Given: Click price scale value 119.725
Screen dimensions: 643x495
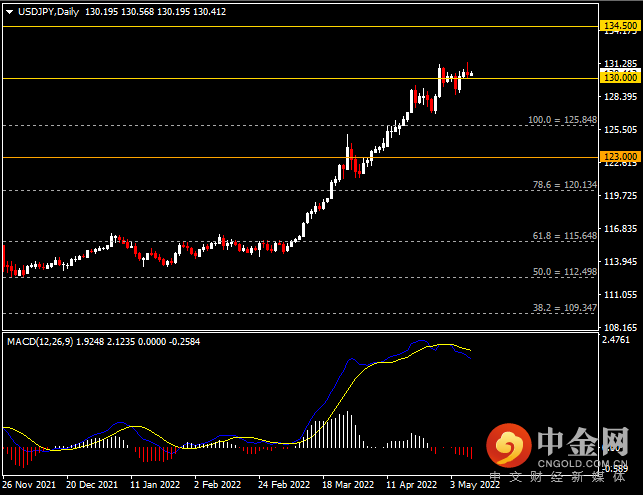Looking at the screenshot, I should click(x=621, y=196).
